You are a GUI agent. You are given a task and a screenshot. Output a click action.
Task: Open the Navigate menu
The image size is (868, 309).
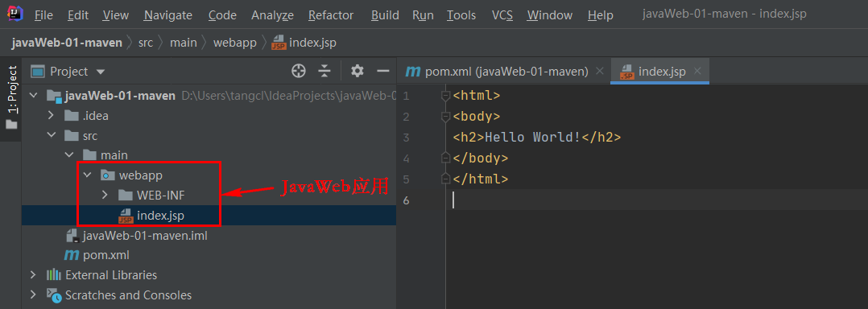pos(168,15)
